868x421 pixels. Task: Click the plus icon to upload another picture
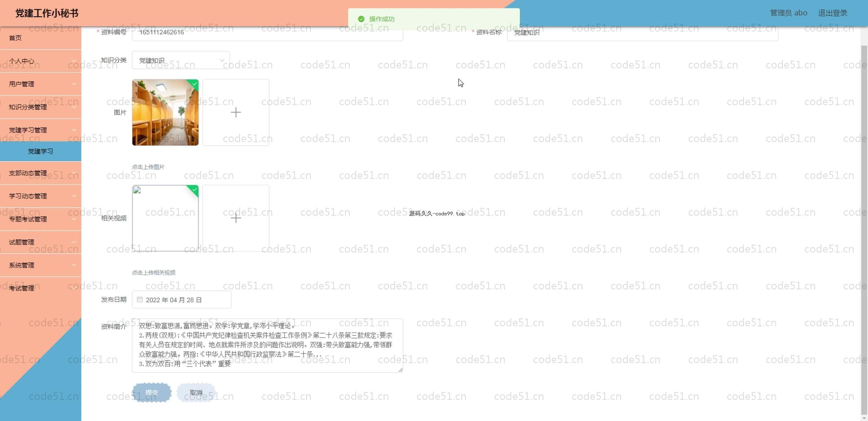236,112
